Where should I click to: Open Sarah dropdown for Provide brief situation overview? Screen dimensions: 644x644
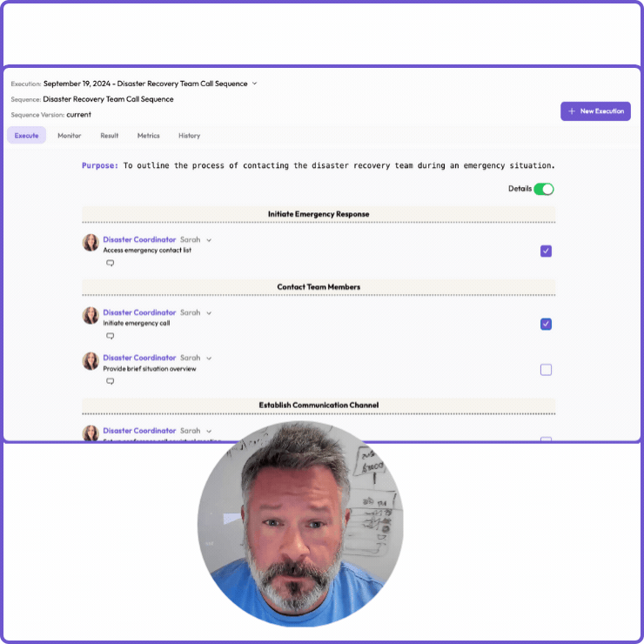(209, 359)
